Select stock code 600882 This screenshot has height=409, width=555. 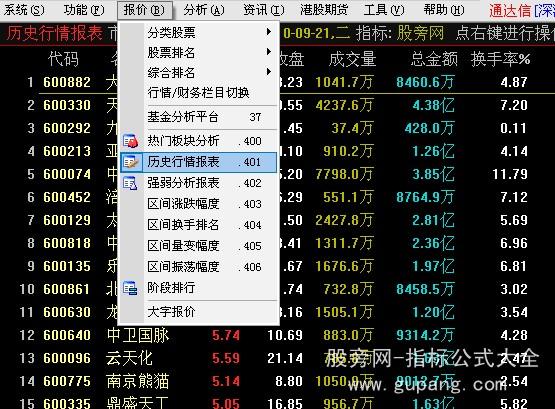pos(67,82)
